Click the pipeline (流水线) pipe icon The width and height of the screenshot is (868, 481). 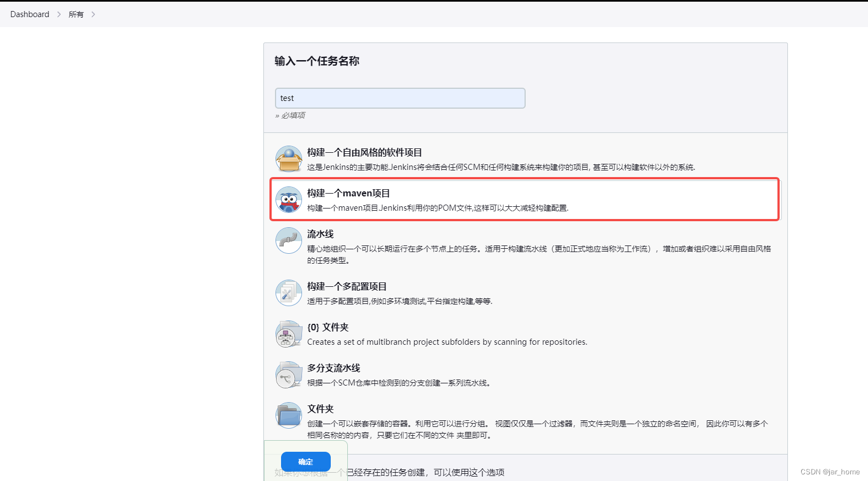[289, 240]
